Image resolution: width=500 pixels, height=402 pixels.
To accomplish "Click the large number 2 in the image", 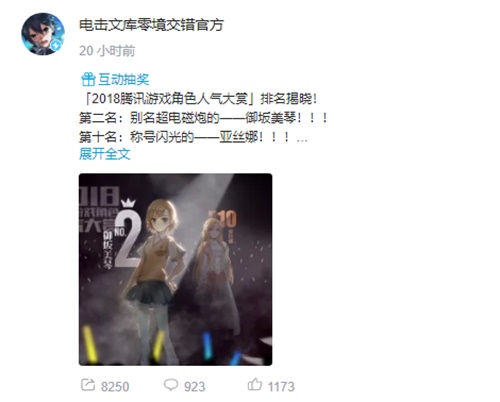I will 128,239.
